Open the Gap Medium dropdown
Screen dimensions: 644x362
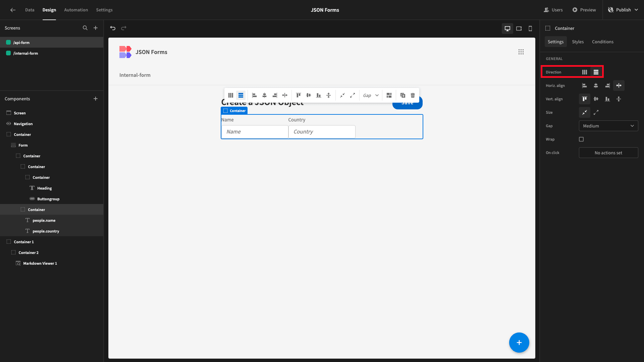click(608, 126)
